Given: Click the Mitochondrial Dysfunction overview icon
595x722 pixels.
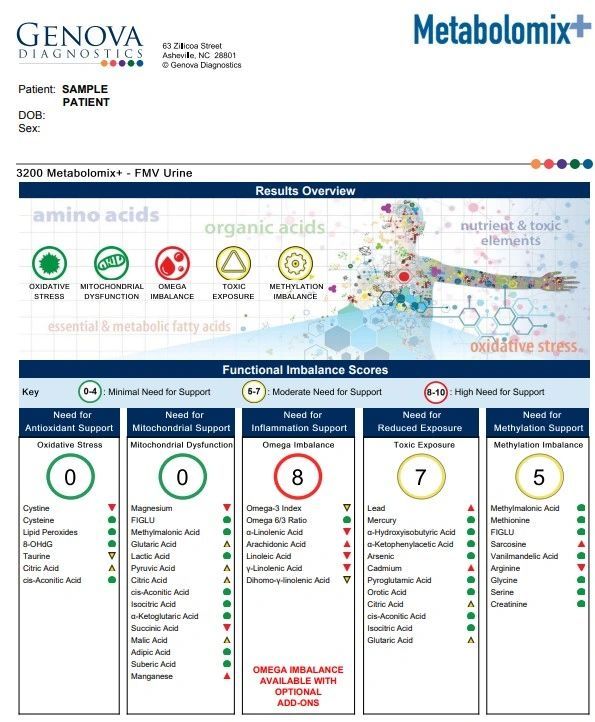Looking at the screenshot, I should [111, 263].
